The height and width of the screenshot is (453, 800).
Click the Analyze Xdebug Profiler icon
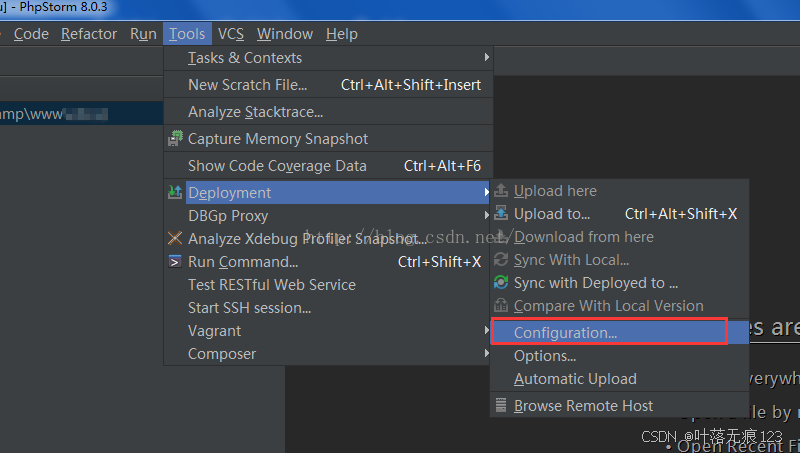pos(175,238)
